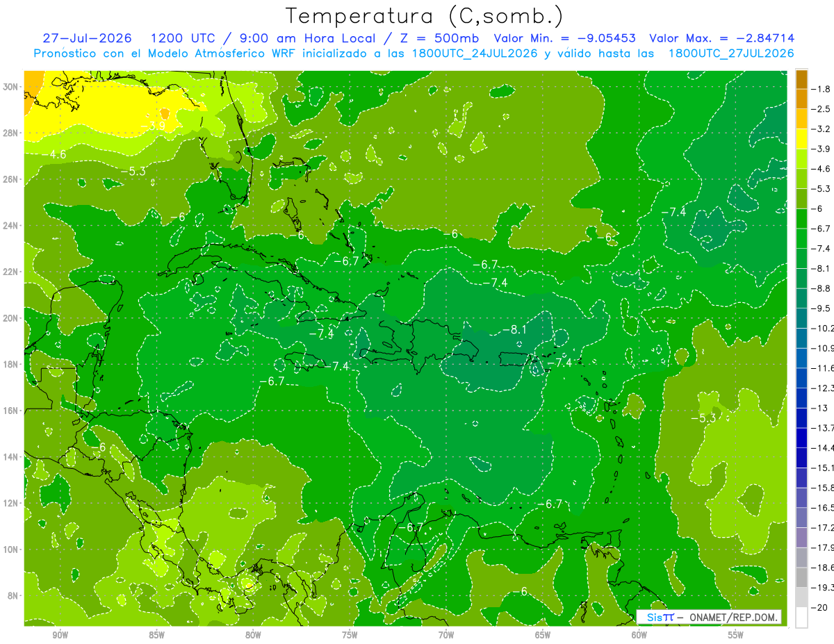Pick the white legend swatch below -20
Image resolution: width=834 pixels, height=644 pixels.
click(801, 617)
